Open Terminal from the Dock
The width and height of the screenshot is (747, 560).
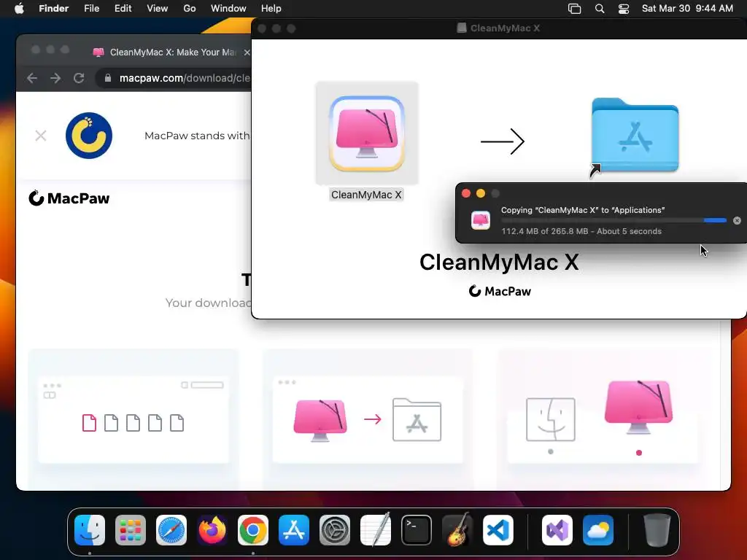click(417, 530)
